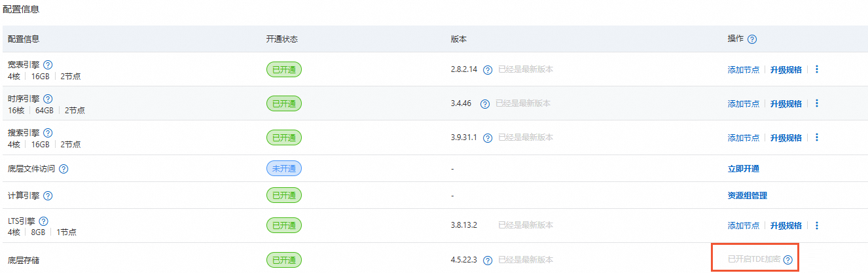The height and width of the screenshot is (273, 868).
Task: Open help icon next to 已开启TDE加密
Action: coord(788,259)
